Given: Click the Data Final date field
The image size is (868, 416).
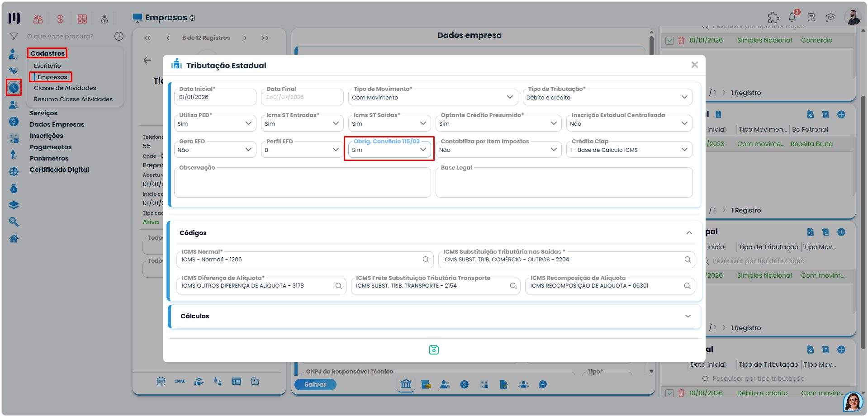Looking at the screenshot, I should coord(302,97).
